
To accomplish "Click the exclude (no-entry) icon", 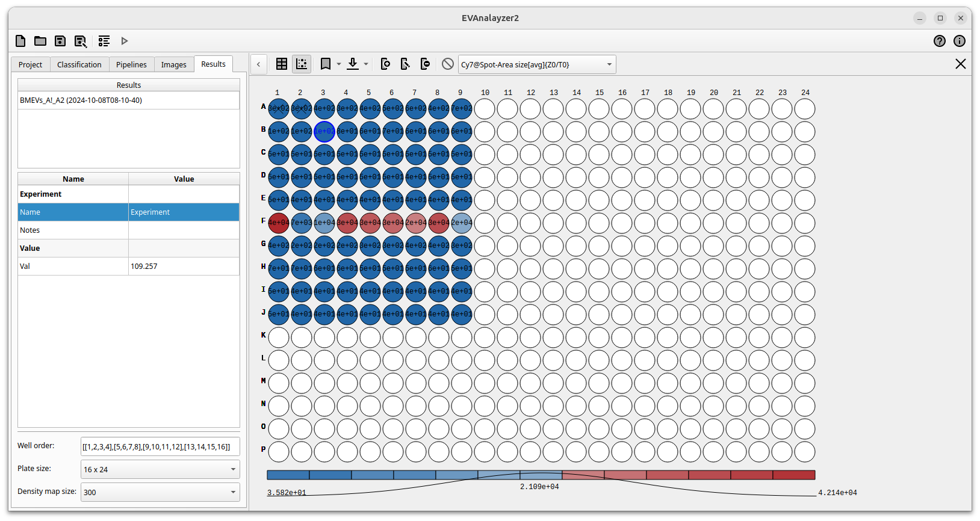I will pyautogui.click(x=447, y=64).
